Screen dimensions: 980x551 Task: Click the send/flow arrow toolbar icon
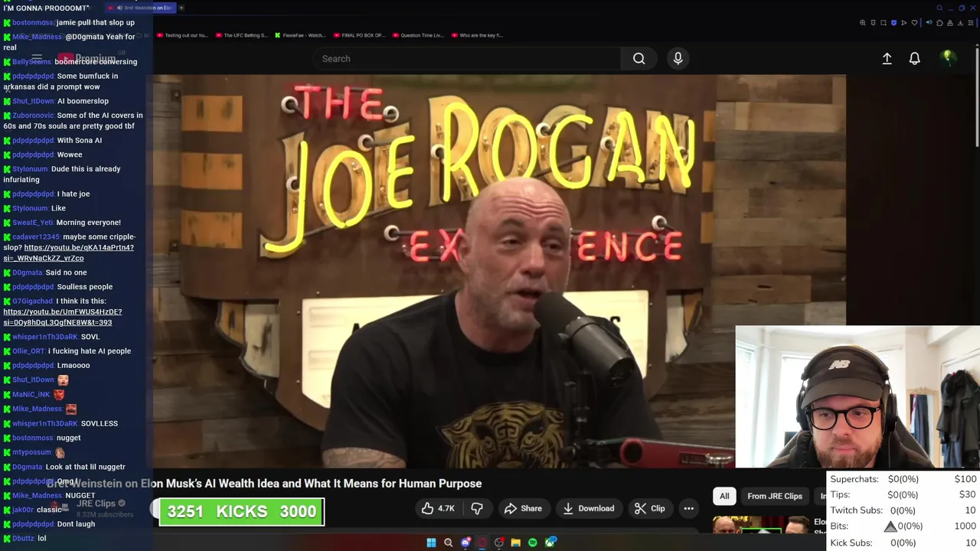click(904, 23)
